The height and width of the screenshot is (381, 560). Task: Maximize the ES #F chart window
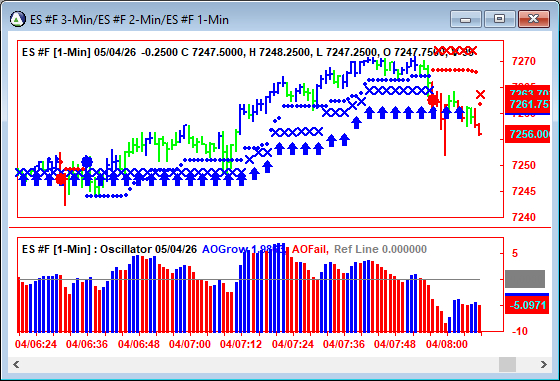(x=499, y=19)
